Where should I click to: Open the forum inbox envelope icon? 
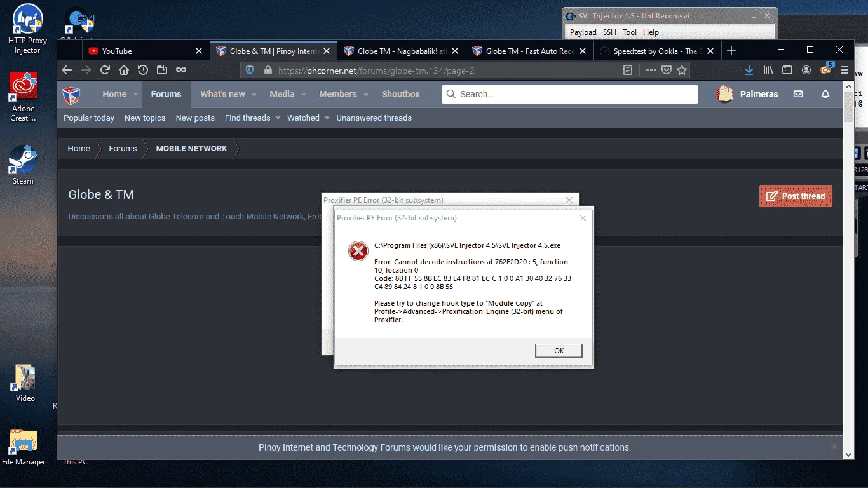coord(798,94)
